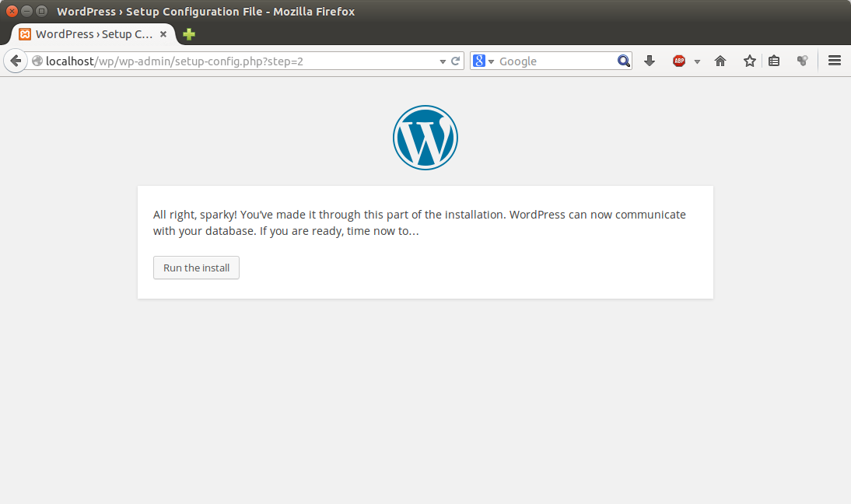Close the WordPress Setup tab
The height and width of the screenshot is (504, 851).
[163, 34]
